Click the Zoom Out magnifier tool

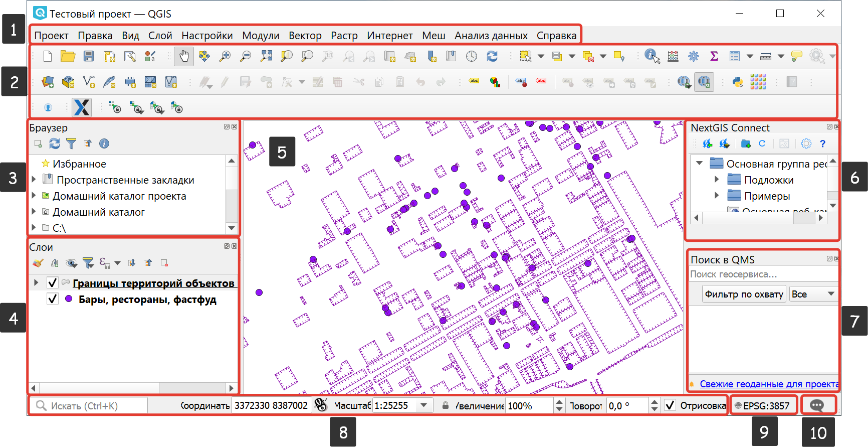(246, 56)
